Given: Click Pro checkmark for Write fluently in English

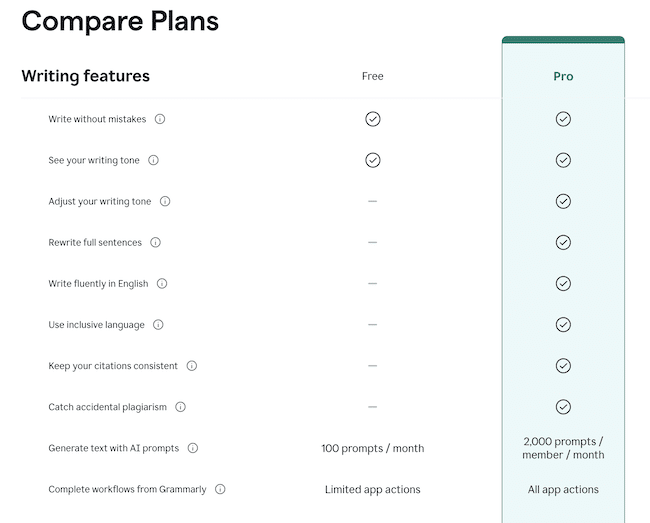Looking at the screenshot, I should point(563,283).
